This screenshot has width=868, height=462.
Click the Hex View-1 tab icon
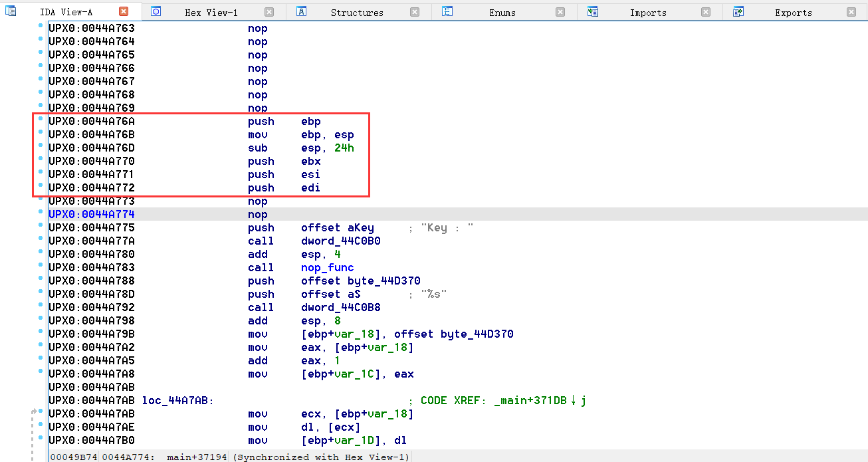tap(156, 11)
